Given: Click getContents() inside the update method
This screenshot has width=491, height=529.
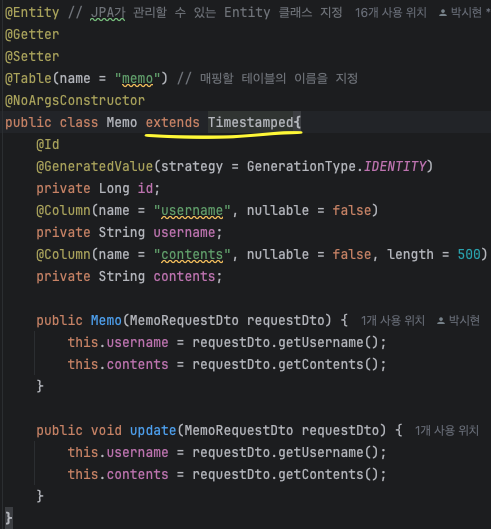Looking at the screenshot, I should tap(328, 474).
